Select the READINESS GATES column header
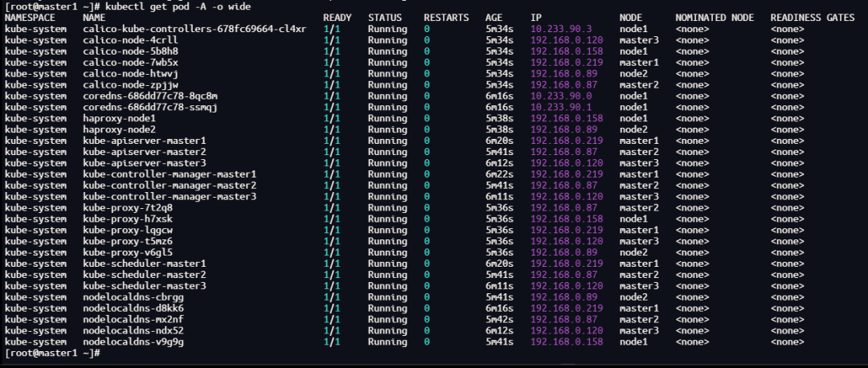This screenshot has width=868, height=368. coord(812,18)
